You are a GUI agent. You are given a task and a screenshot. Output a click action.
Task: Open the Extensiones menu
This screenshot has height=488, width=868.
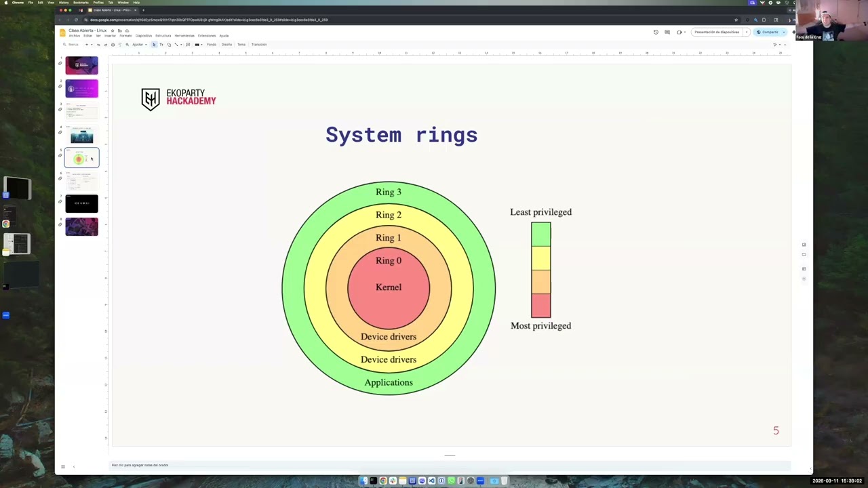(x=207, y=36)
